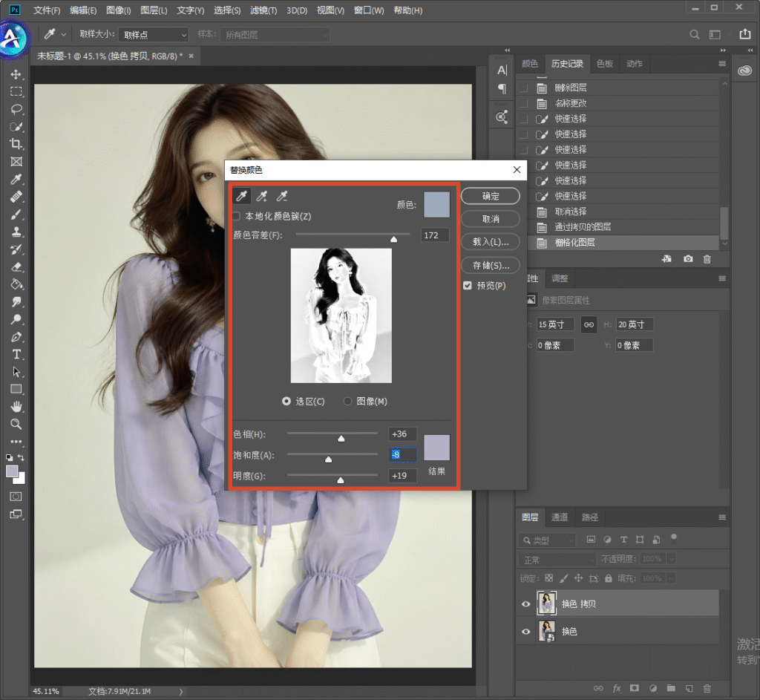Click link icon between width and height
Viewport: 760px width, 700px height.
[589, 324]
